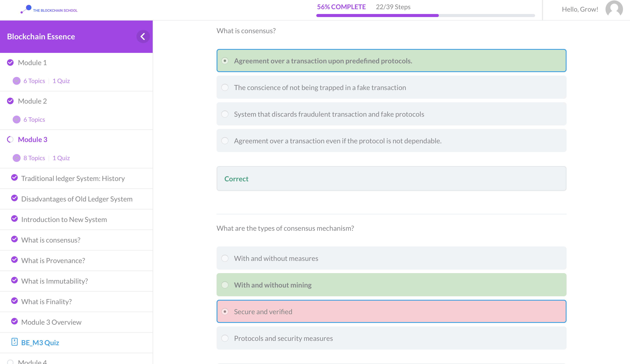Open 'Traditional ledger System: History' topic

(x=73, y=178)
